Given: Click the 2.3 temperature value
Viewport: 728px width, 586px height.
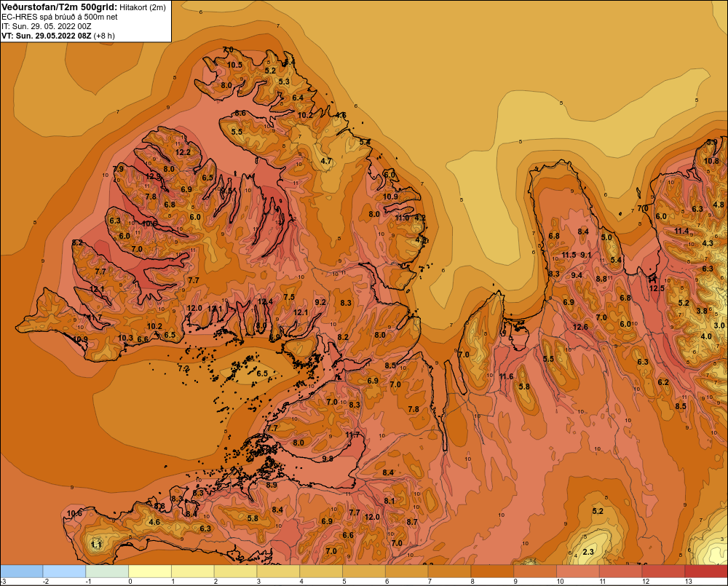Looking at the screenshot, I should pos(588,552).
